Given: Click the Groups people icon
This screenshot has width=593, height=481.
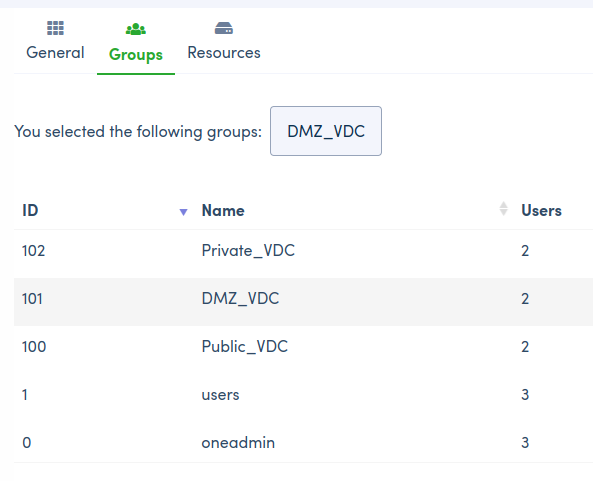Looking at the screenshot, I should [136, 29].
